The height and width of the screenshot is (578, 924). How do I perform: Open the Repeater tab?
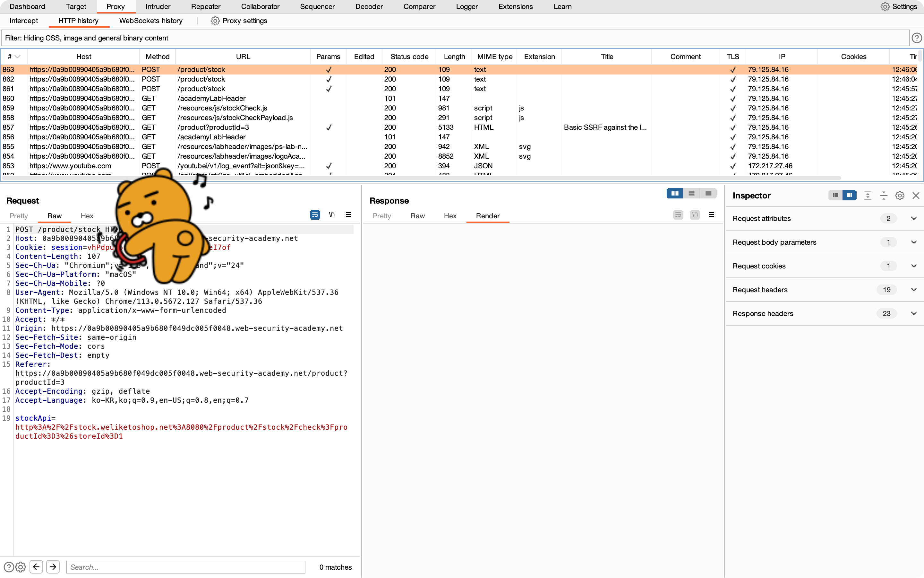click(x=206, y=6)
